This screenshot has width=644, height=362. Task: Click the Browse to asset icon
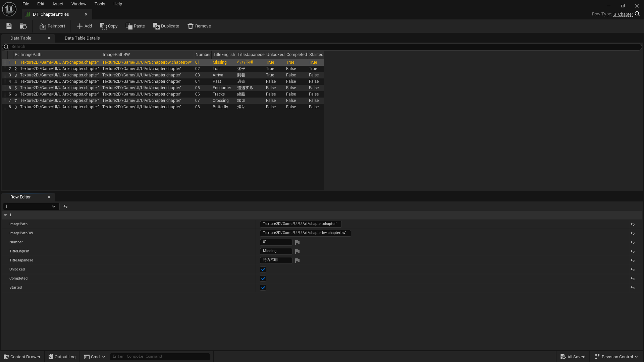23,26
